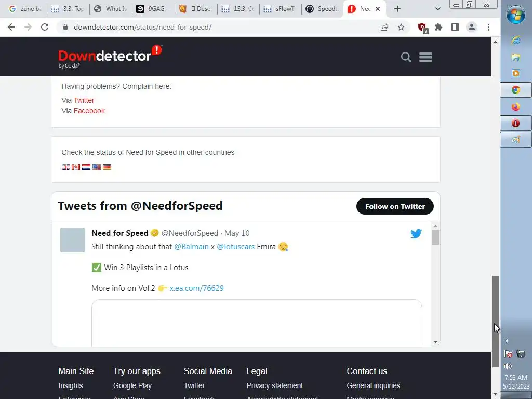Click the 'May 10' tweet date
This screenshot has height=399, width=532.
click(237, 233)
